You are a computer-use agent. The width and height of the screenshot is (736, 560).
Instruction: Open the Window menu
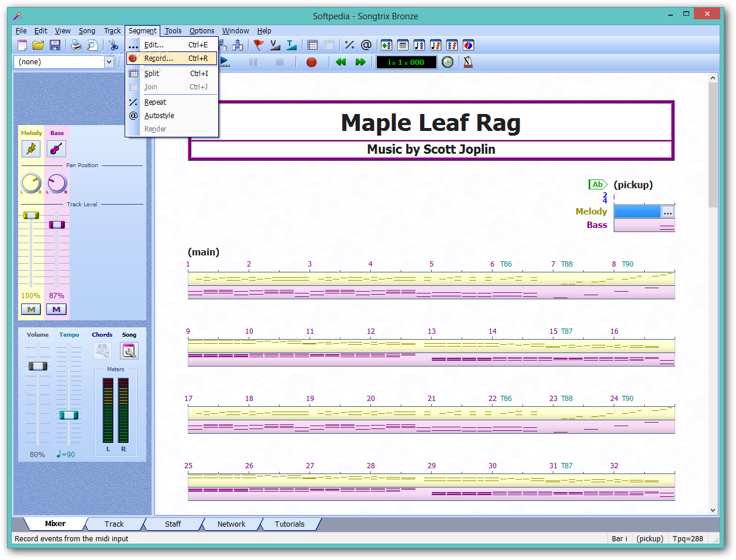coord(236,31)
